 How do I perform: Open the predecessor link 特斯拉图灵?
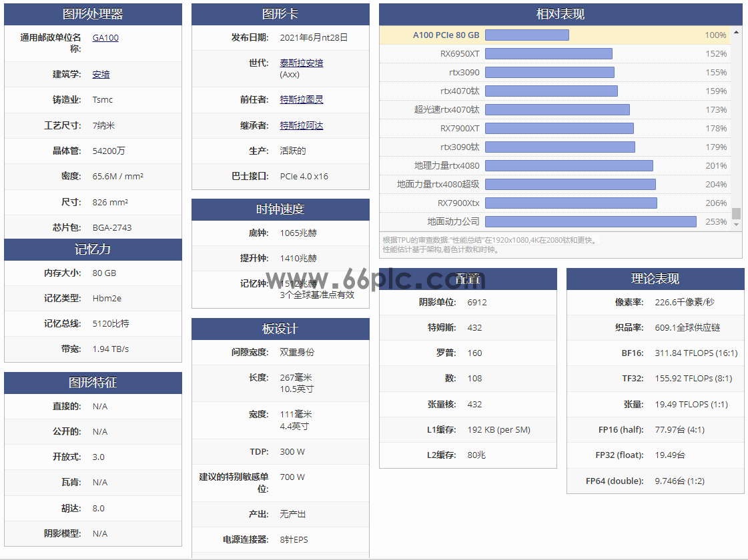(x=302, y=99)
